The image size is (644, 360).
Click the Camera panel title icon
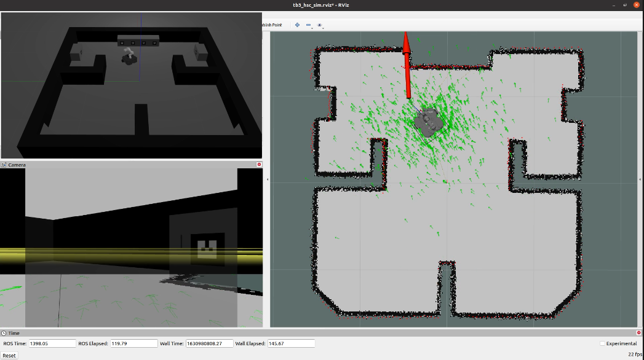pyautogui.click(x=4, y=165)
